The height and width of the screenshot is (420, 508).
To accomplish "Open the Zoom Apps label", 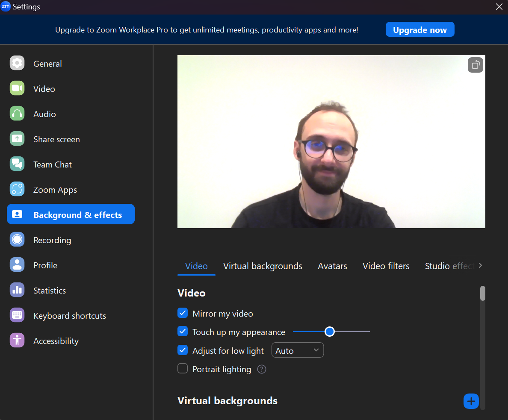I will (x=55, y=190).
